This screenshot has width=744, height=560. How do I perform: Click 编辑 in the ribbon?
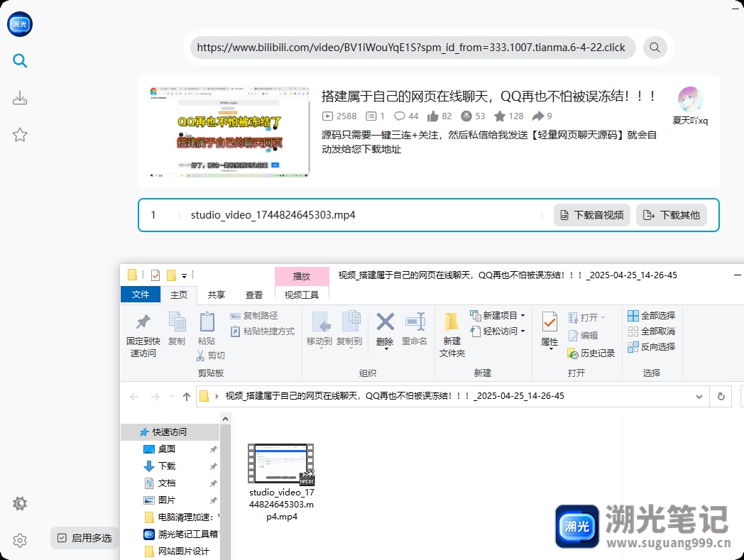point(583,336)
